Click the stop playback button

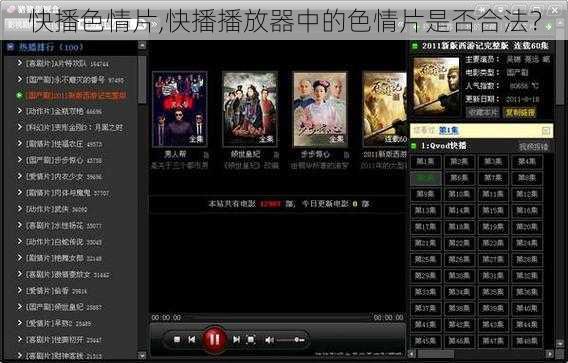click(x=177, y=339)
